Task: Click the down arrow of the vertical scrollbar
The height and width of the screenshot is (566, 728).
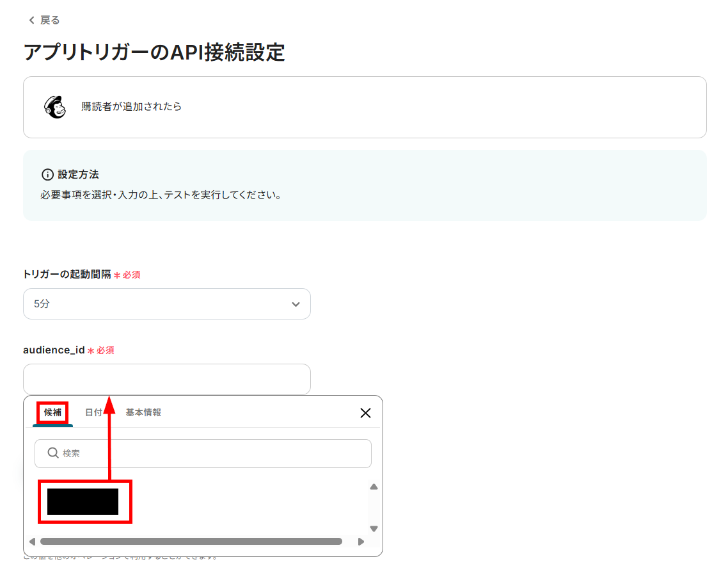Action: [374, 529]
